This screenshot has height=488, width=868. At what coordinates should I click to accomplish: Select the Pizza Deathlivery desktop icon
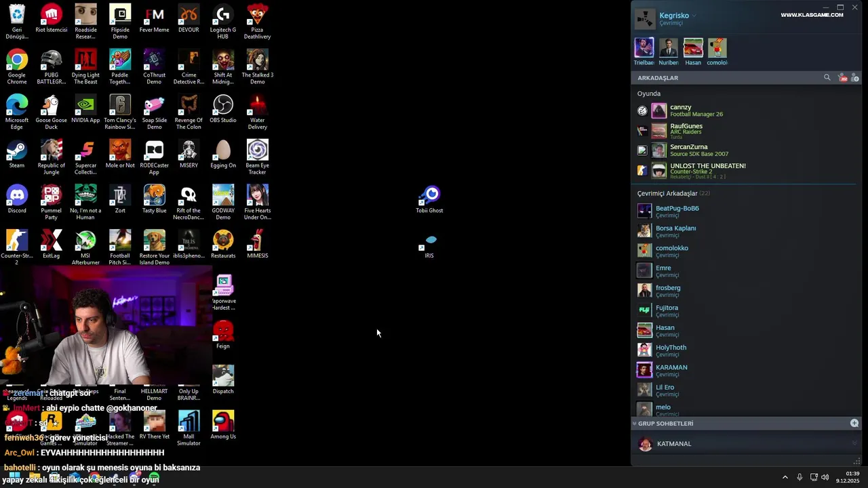tap(258, 22)
